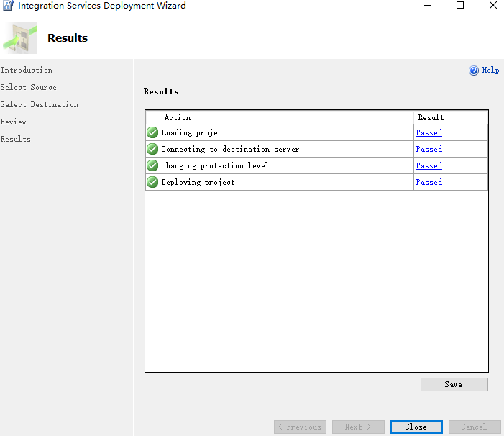Click the green check icon beside Loading project

(152, 132)
